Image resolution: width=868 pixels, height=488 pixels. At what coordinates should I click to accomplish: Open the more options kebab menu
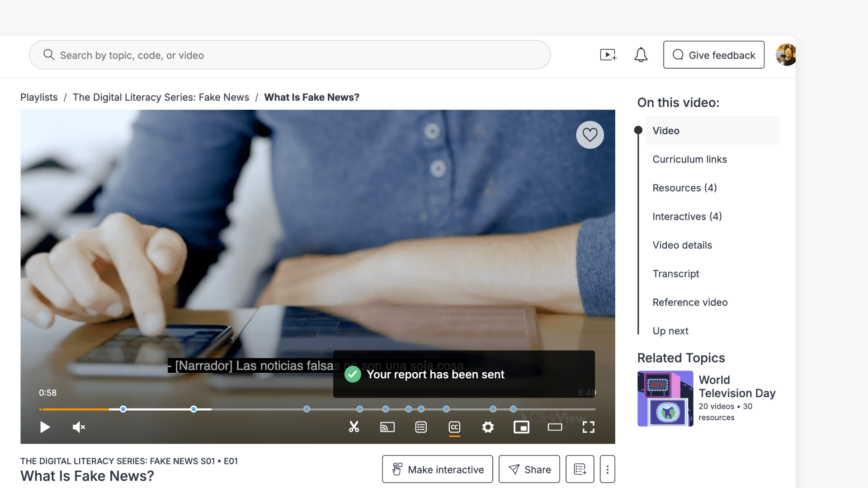click(x=608, y=469)
